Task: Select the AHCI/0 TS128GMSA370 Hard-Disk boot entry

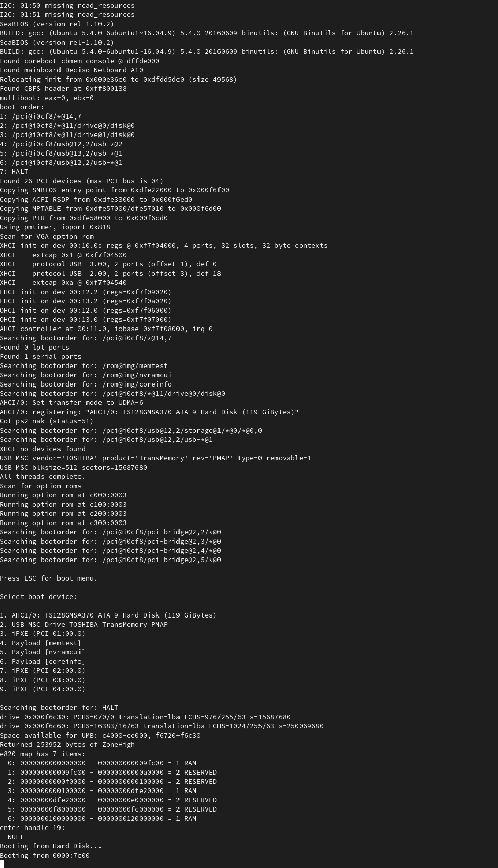Action: tap(108, 615)
